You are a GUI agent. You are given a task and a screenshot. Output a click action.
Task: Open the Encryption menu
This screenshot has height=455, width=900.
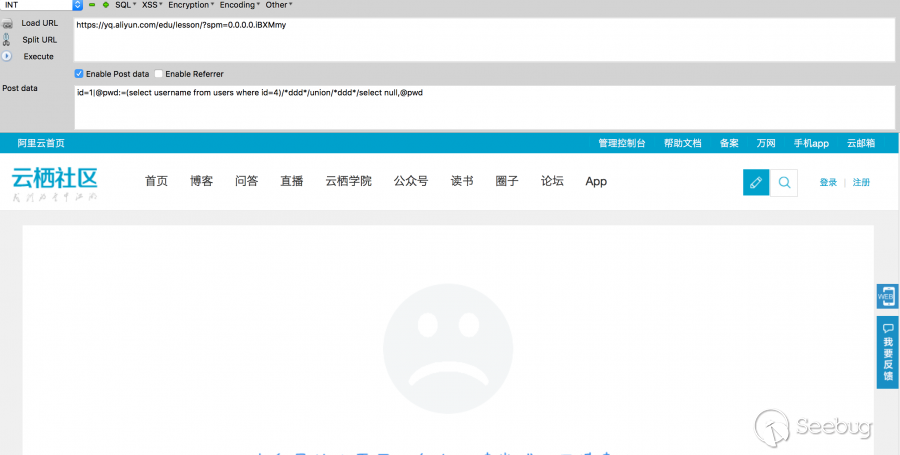click(x=191, y=5)
